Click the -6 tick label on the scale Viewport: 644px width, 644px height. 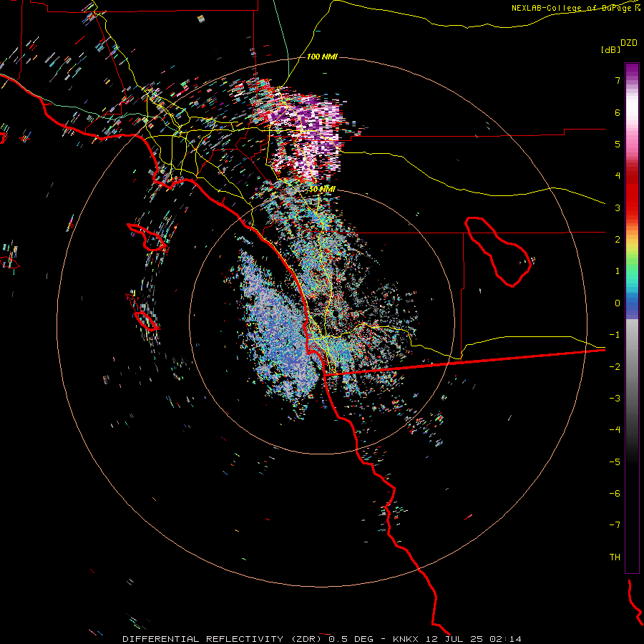pos(615,494)
